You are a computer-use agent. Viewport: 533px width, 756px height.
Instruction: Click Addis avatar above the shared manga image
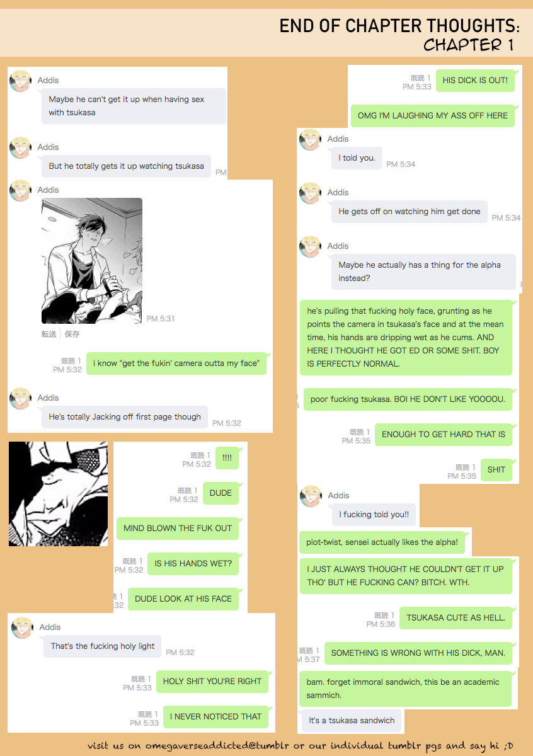point(21,190)
